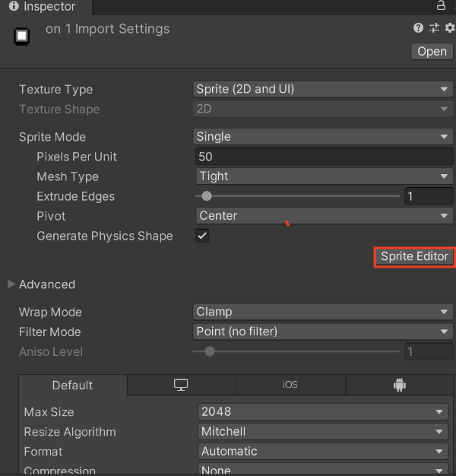Click the Max Size label

pos(49,412)
